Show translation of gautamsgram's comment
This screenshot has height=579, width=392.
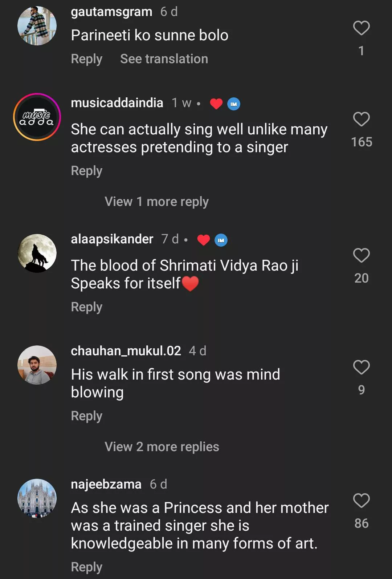(164, 59)
